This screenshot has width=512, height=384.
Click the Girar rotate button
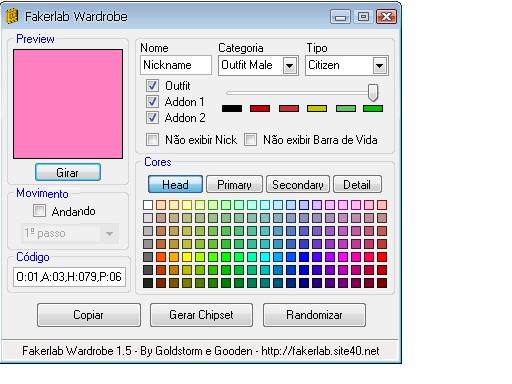[x=68, y=172]
